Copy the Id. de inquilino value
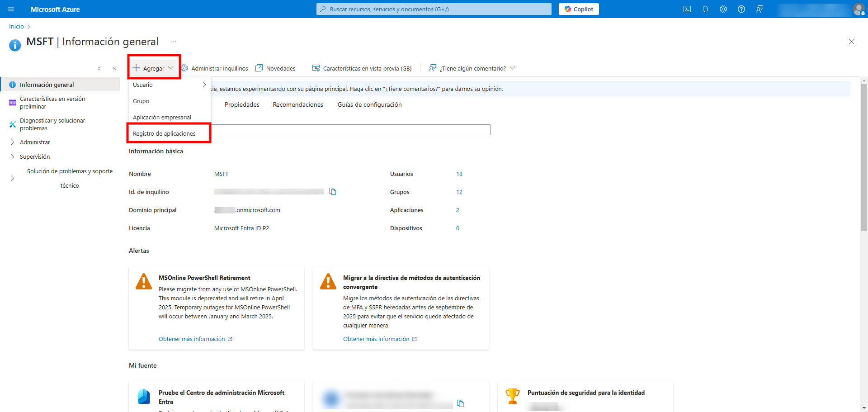Image resolution: width=868 pixels, height=412 pixels. (x=333, y=192)
